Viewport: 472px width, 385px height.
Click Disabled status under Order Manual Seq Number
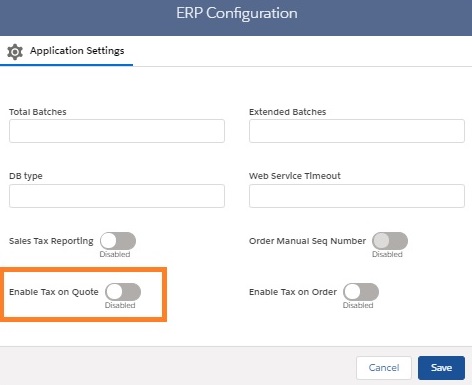(x=387, y=254)
